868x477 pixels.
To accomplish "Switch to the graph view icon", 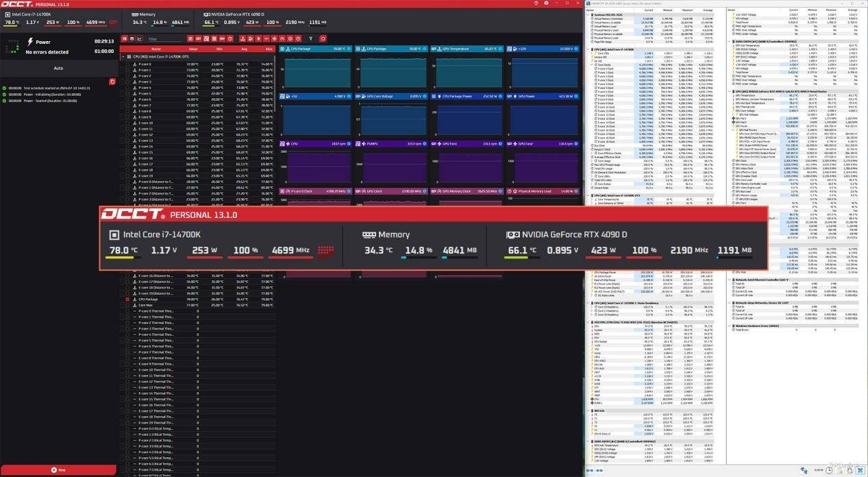I will pyautogui.click(x=140, y=39).
